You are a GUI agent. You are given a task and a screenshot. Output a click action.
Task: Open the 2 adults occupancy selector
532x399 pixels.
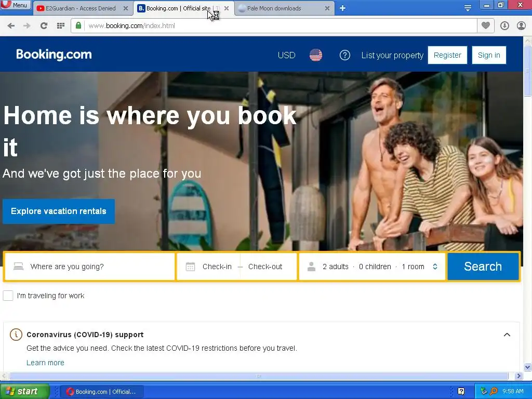(372, 267)
